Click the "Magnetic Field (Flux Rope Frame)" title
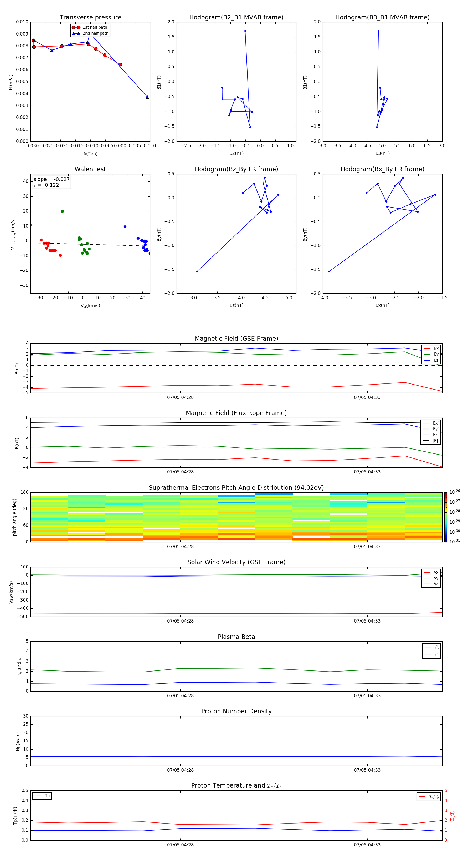 [x=236, y=413]
